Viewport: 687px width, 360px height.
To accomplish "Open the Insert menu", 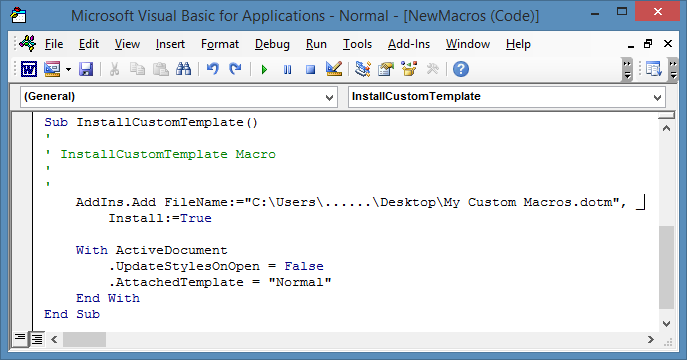I will [170, 44].
